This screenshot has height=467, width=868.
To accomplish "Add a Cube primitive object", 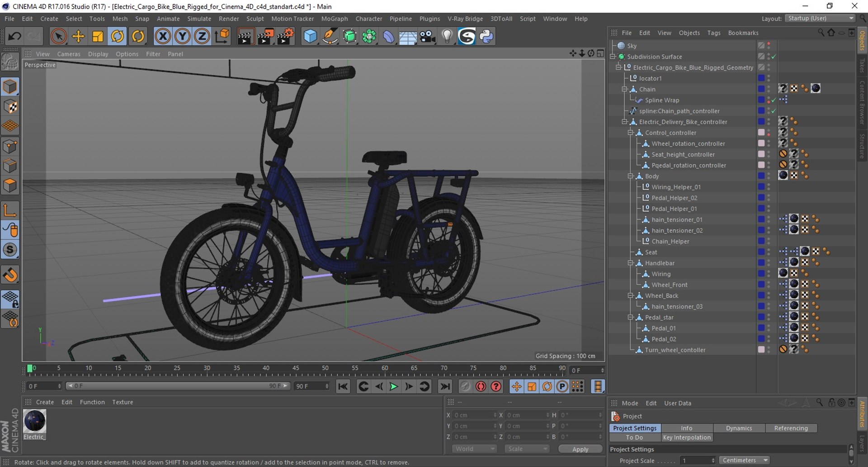I will pos(310,36).
